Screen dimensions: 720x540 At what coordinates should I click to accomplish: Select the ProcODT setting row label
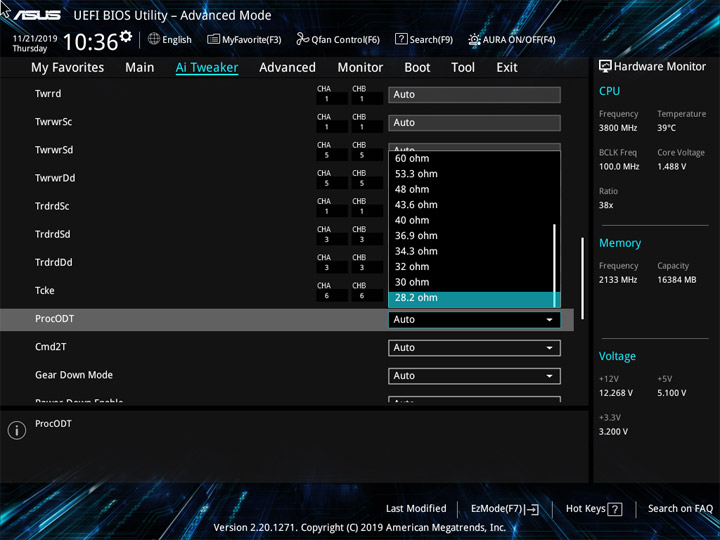click(x=54, y=319)
